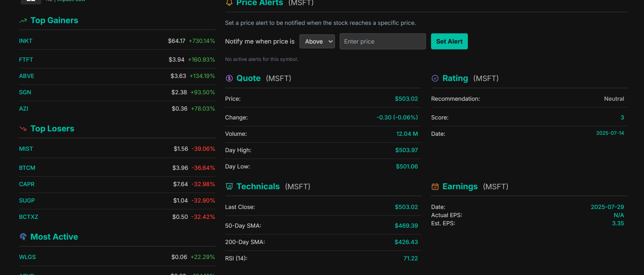Viewport: 644px width, 275px height.
Task: Open the FTFT ticker link
Action: coord(26,60)
